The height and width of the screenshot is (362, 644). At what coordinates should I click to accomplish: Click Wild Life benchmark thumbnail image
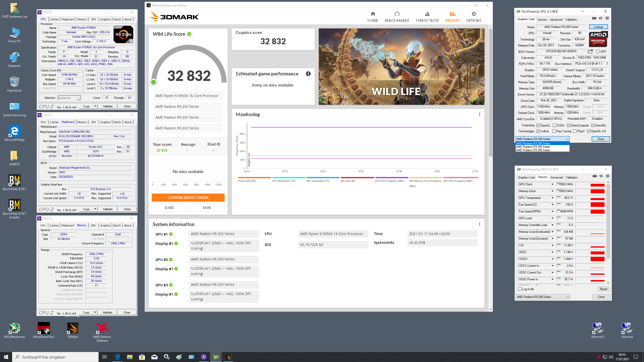pyautogui.click(x=401, y=67)
